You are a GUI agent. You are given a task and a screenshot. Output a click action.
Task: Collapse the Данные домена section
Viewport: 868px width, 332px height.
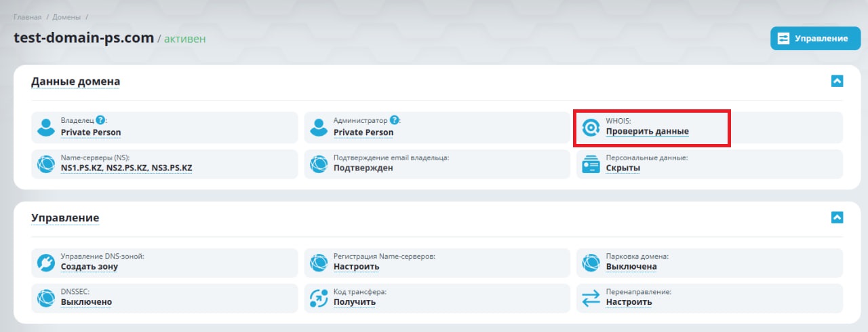pos(837,81)
